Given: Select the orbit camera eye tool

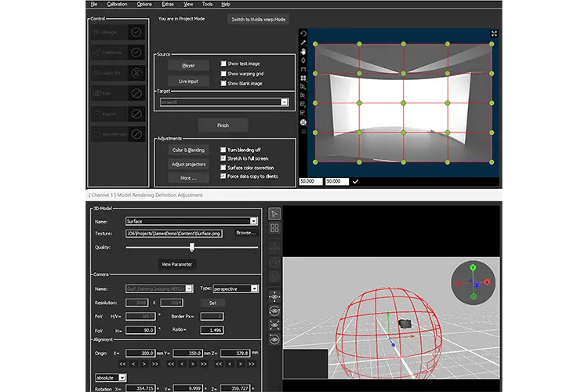Looking at the screenshot, I should tap(274, 311).
